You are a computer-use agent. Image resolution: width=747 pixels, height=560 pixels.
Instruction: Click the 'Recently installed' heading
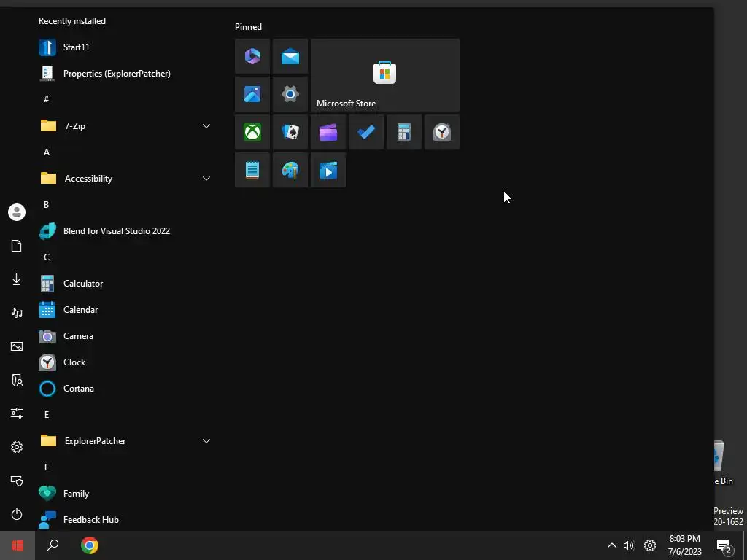(72, 21)
